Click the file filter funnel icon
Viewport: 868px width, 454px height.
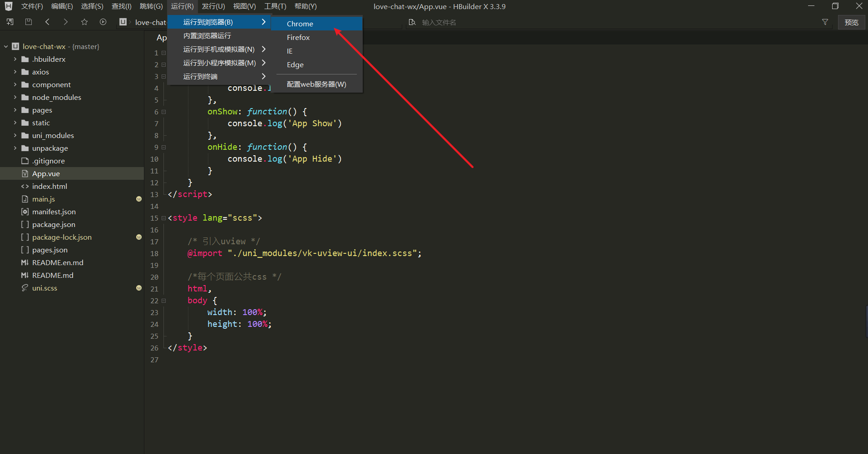tap(825, 22)
